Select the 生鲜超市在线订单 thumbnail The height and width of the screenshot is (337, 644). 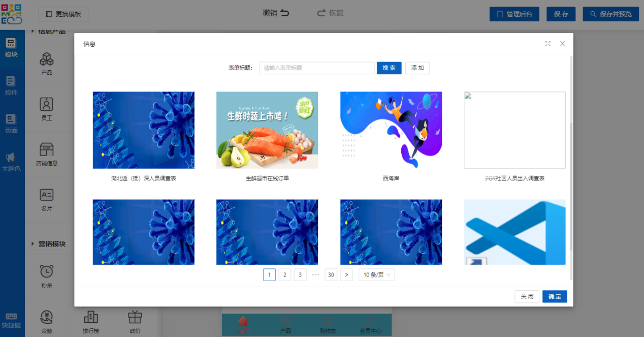[267, 130]
